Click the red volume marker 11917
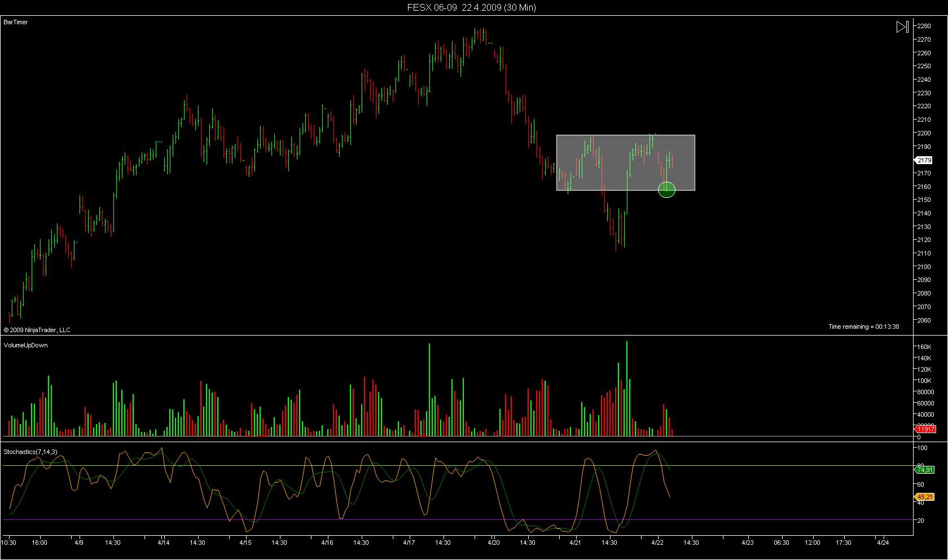This screenshot has height=560, width=948. coord(925,429)
